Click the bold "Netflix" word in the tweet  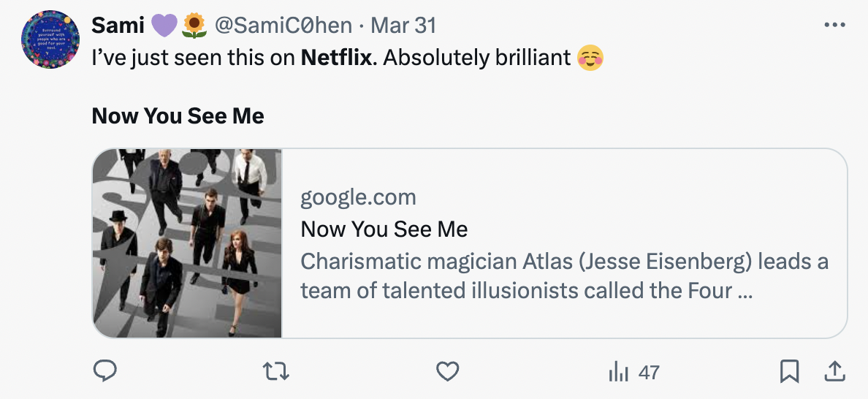[336, 58]
